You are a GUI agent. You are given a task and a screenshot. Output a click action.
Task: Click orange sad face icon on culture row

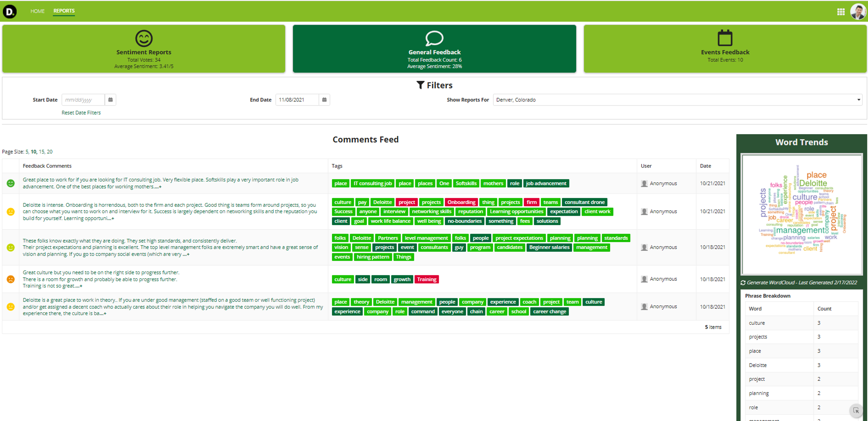pos(11,279)
